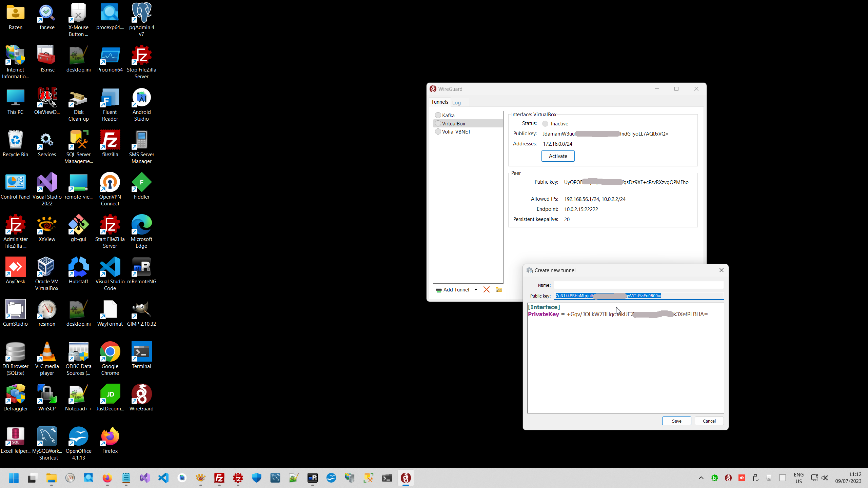
Task: Switch to the Tunnels tab
Action: click(439, 102)
